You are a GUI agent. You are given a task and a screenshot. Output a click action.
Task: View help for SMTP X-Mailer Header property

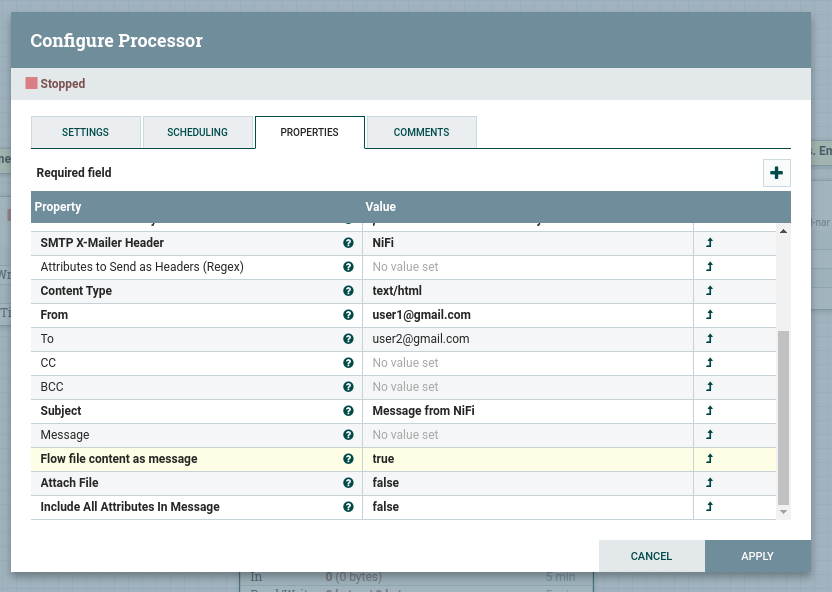pyautogui.click(x=348, y=243)
